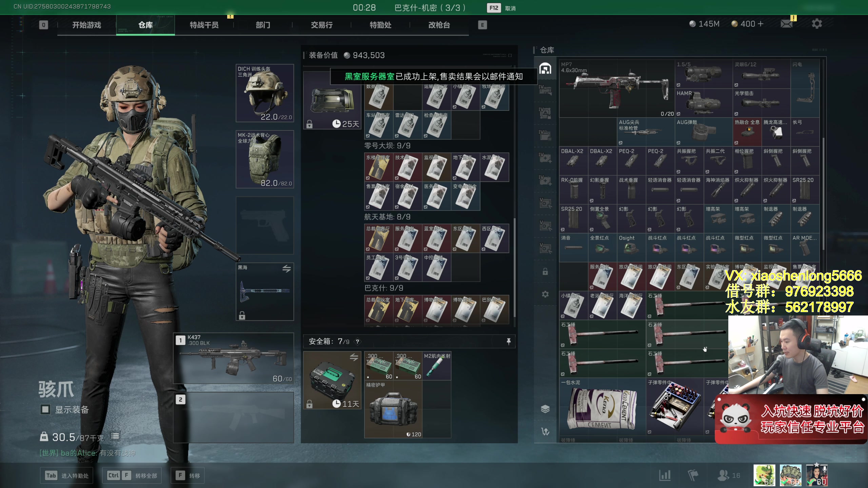Select the 精密护甲 repair kit item
This screenshot has width=868, height=488.
coord(393,409)
